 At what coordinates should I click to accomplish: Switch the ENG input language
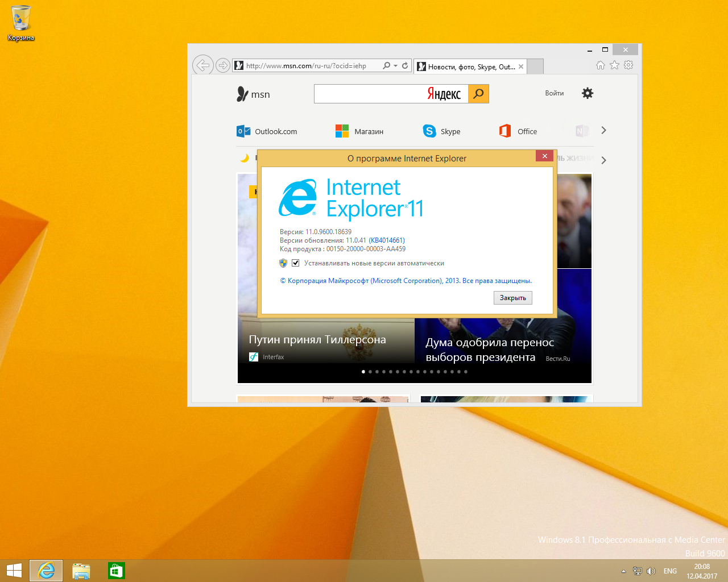(671, 571)
